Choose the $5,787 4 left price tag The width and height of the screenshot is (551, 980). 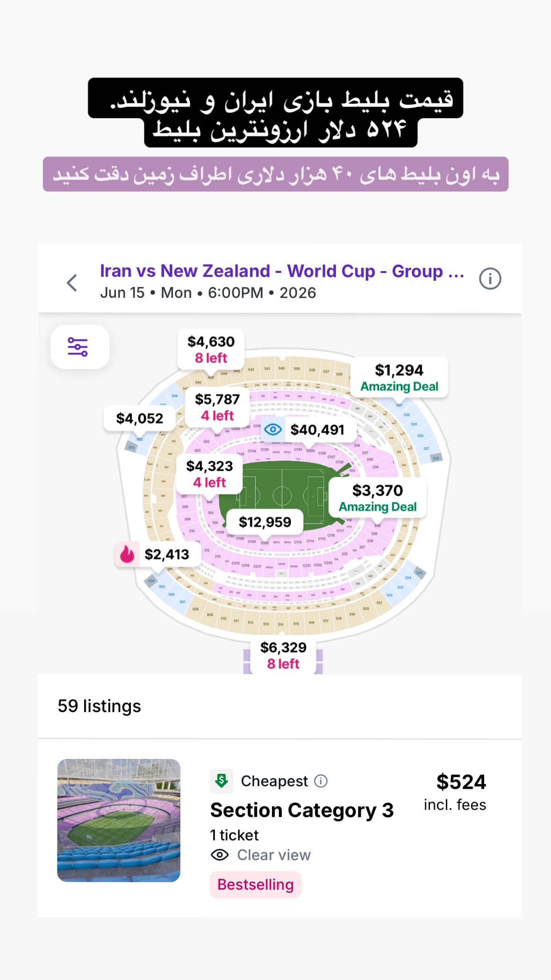(x=217, y=407)
